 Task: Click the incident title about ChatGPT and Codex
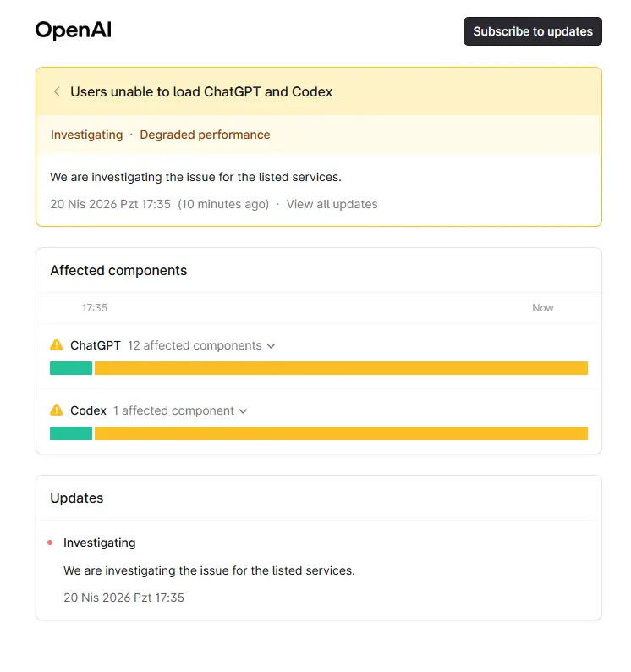[x=201, y=91]
